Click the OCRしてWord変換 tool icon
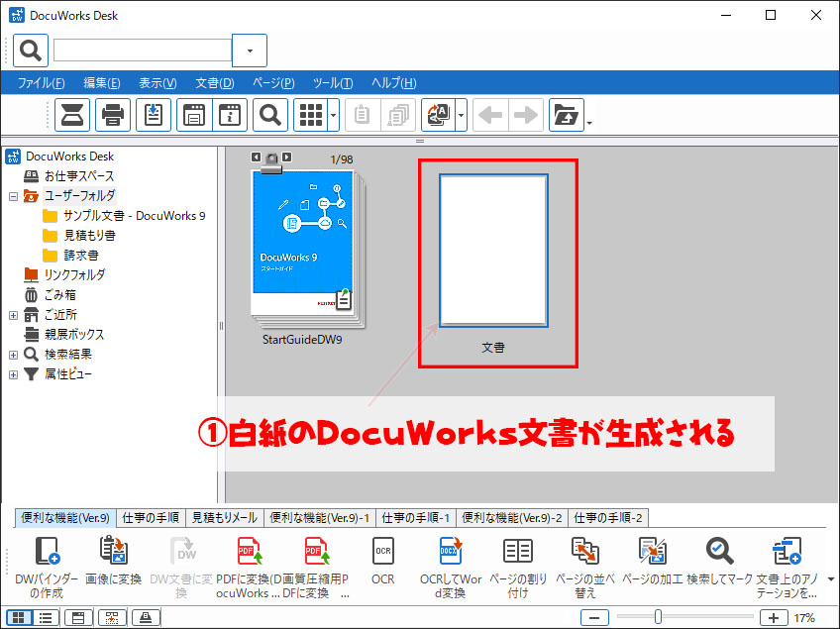 pyautogui.click(x=451, y=551)
